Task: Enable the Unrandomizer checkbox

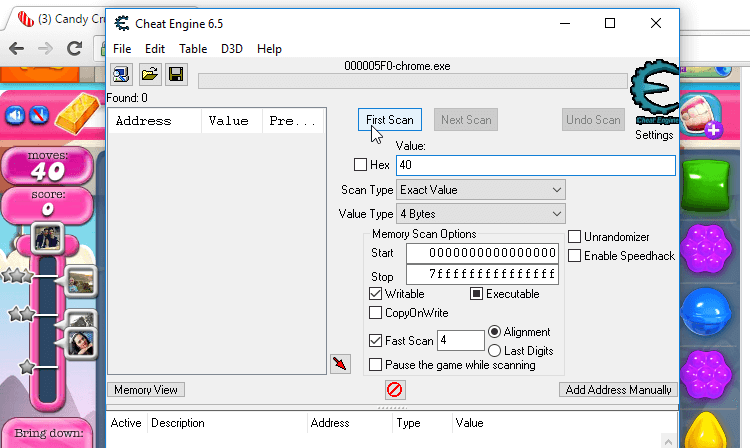Action: (x=574, y=237)
